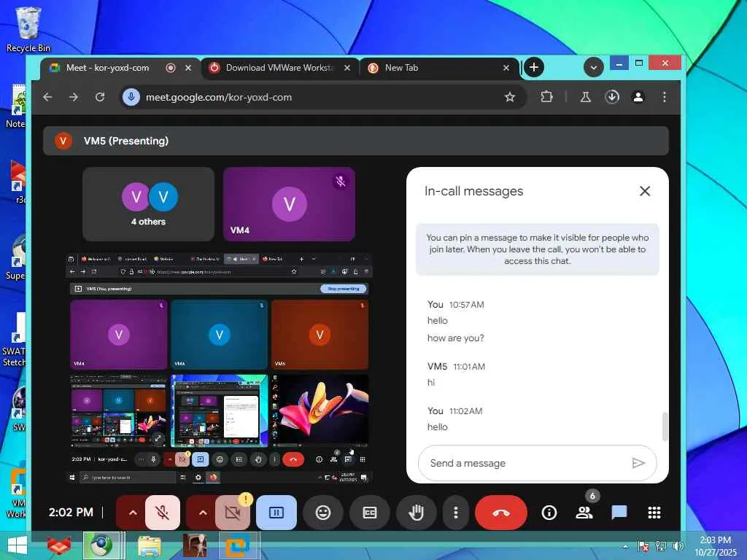747x560 pixels.
Task: Select the VM4 participant tile
Action: (289, 204)
